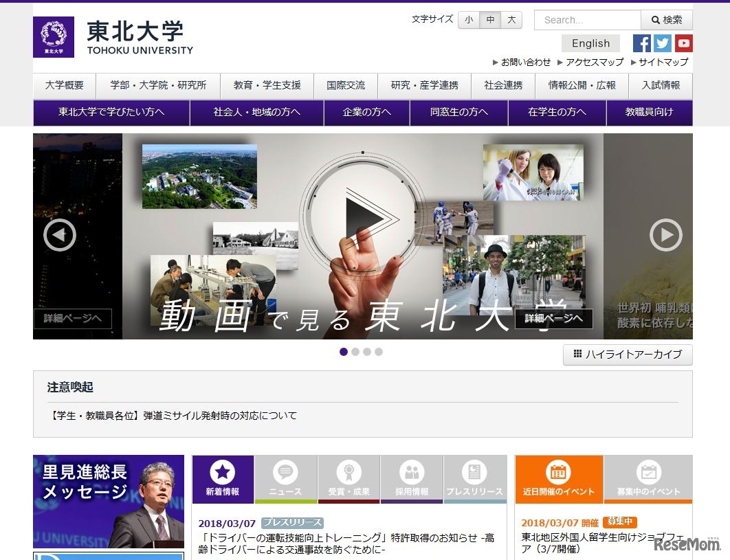The image size is (730, 560).
Task: Select the second carousel pagination dot
Action: coord(356,352)
